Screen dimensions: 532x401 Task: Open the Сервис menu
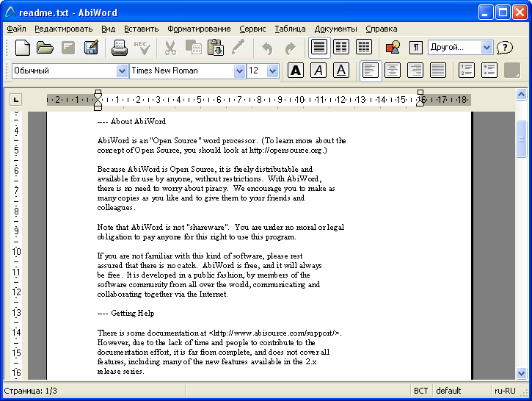[x=252, y=29]
